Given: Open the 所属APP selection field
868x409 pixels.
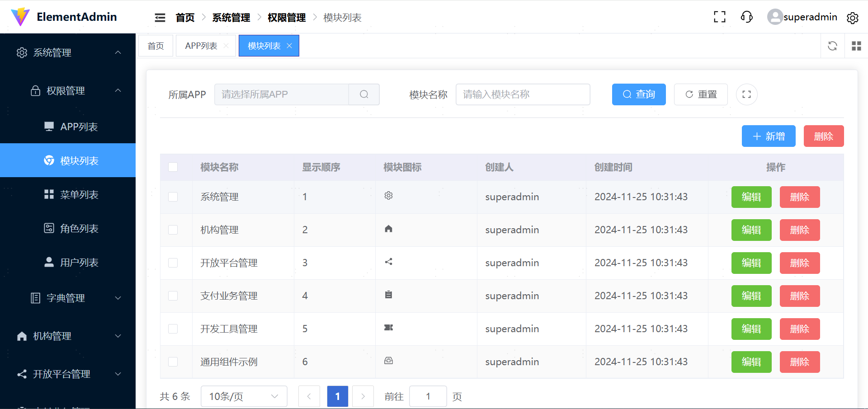Looking at the screenshot, I should tap(282, 94).
